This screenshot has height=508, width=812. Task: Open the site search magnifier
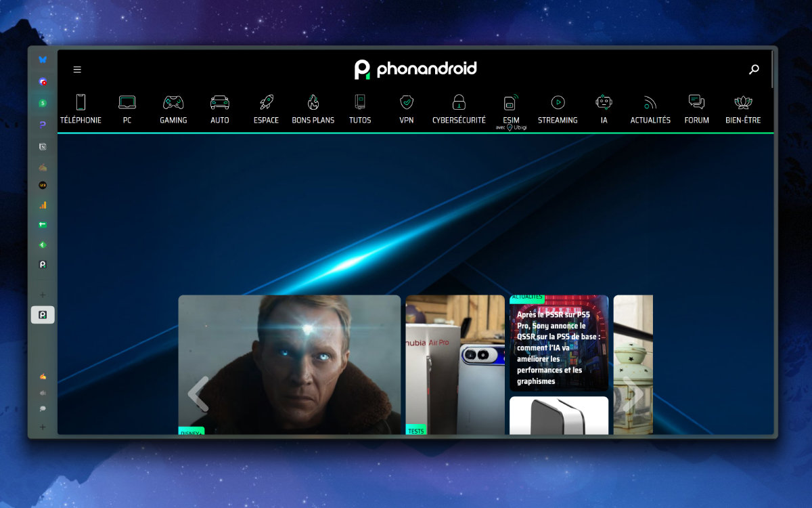tap(754, 69)
